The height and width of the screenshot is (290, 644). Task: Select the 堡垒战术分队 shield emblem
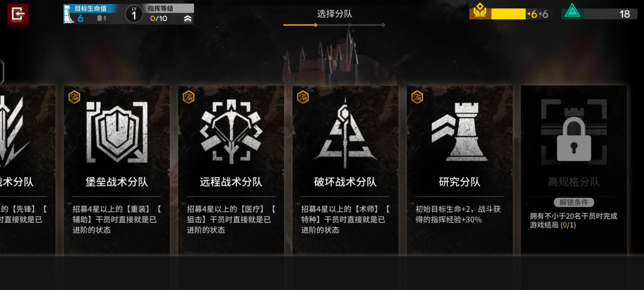117,132
